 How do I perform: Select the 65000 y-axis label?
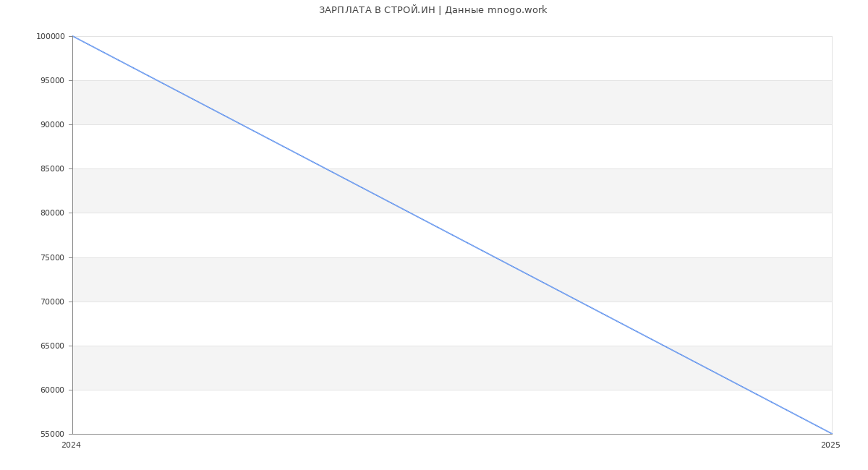52,346
